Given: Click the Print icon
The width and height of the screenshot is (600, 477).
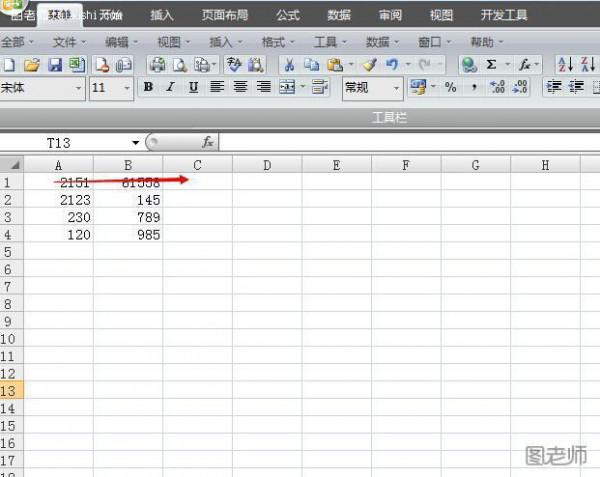Looking at the screenshot, I should click(x=158, y=65).
